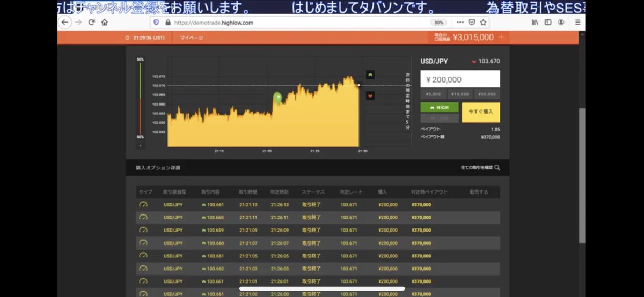Click the 判定時ペイアウト column header
The width and height of the screenshot is (644, 297).
pos(429,192)
